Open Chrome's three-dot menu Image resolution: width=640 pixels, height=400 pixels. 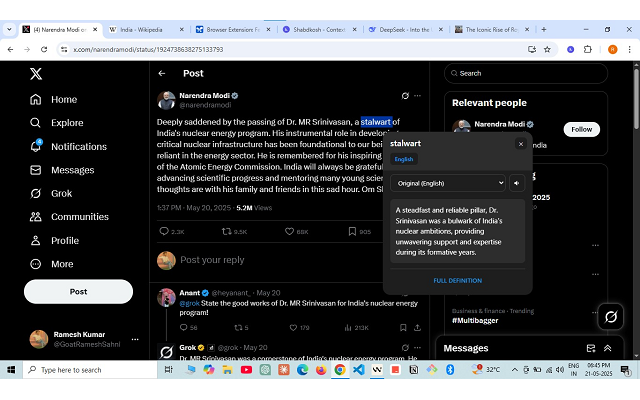coord(629,49)
